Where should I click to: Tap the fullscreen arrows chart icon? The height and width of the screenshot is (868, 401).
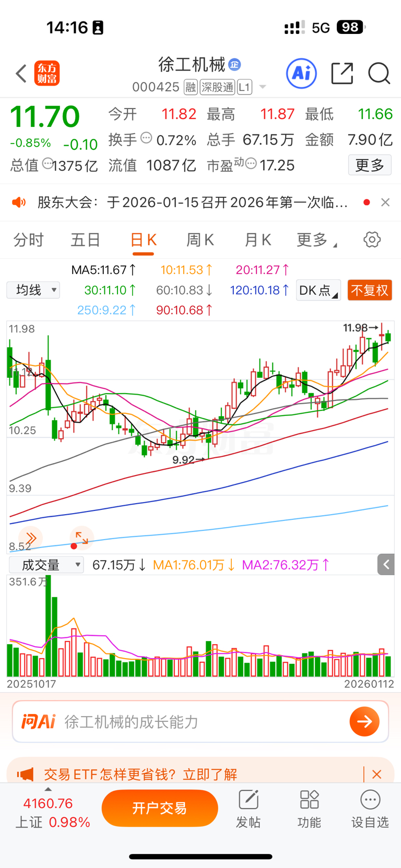pyautogui.click(x=81, y=538)
